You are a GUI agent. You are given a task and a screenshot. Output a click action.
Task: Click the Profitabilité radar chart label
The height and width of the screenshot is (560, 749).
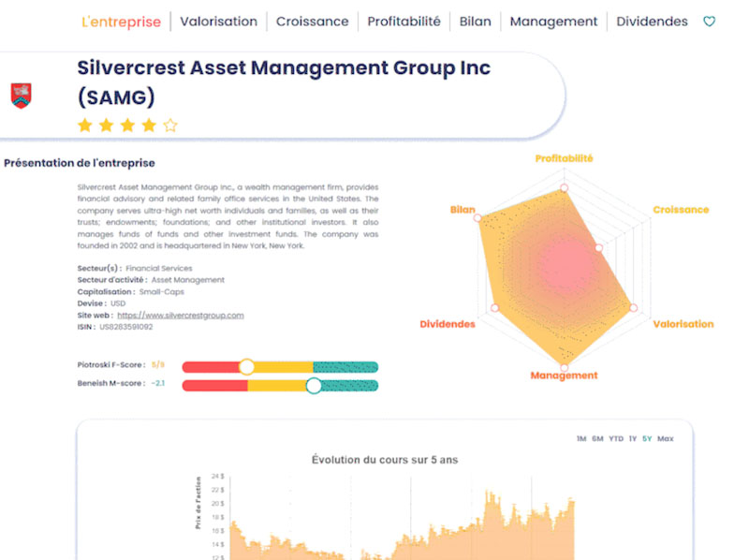(x=564, y=158)
